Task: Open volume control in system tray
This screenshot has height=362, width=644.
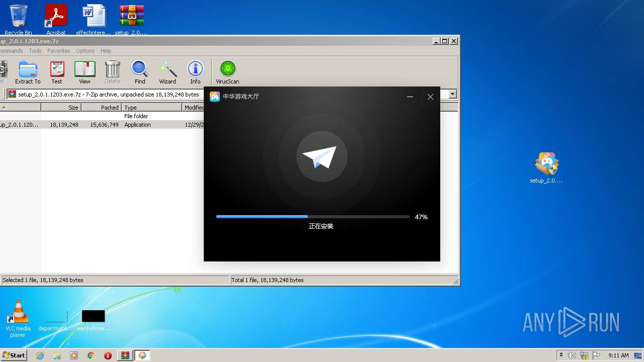Action: click(x=572, y=355)
